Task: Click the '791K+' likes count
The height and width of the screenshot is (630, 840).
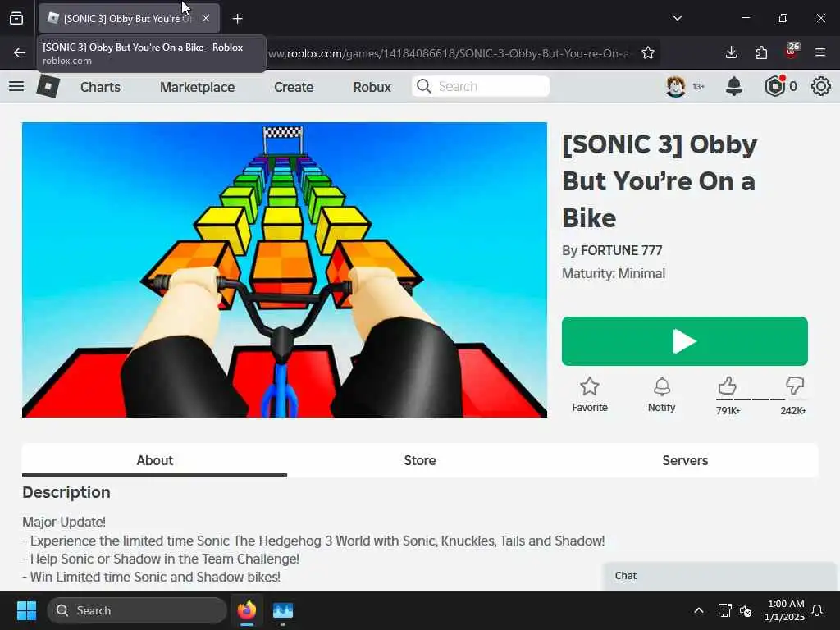Action: (728, 410)
